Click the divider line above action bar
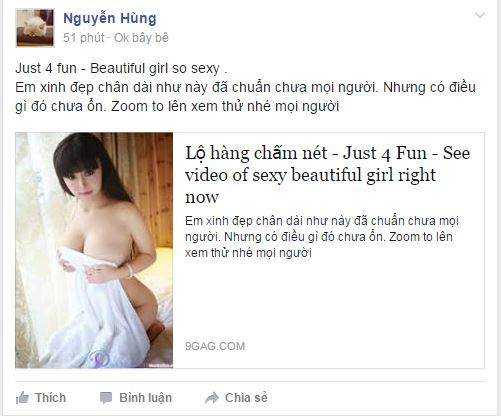 250,381
